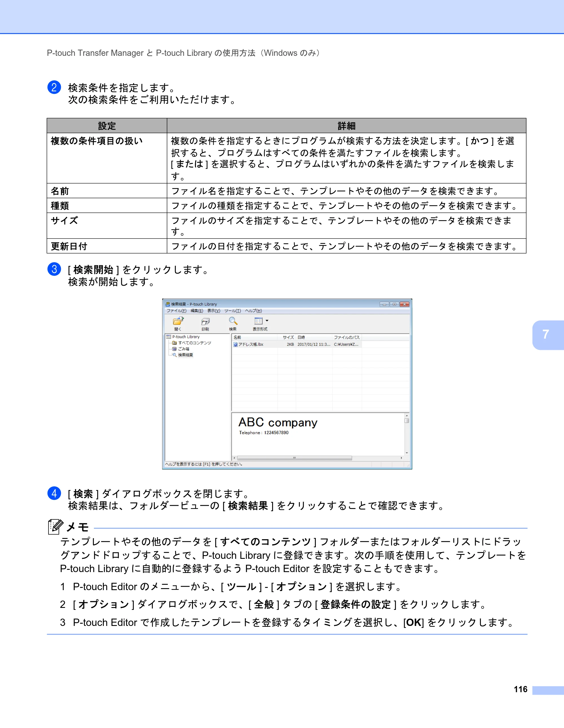564x728 pixels.
Task: Click the P-touch Library title bar app icon
Action: (x=168, y=304)
